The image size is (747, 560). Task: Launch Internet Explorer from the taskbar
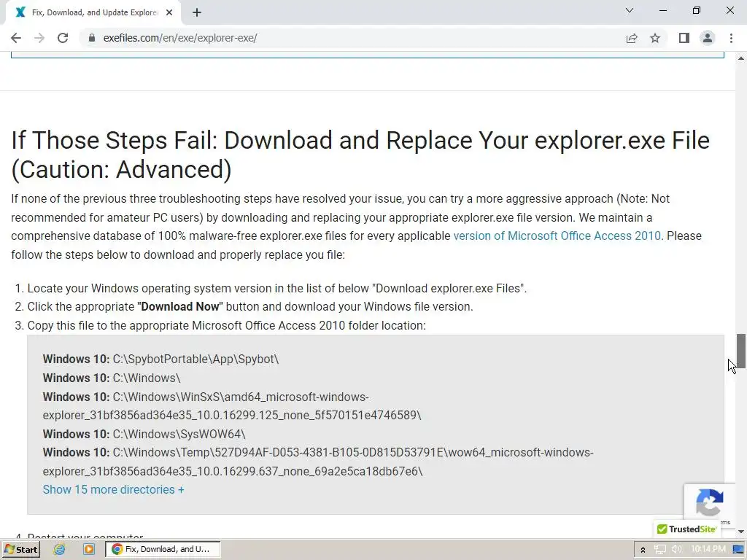[x=59, y=550]
